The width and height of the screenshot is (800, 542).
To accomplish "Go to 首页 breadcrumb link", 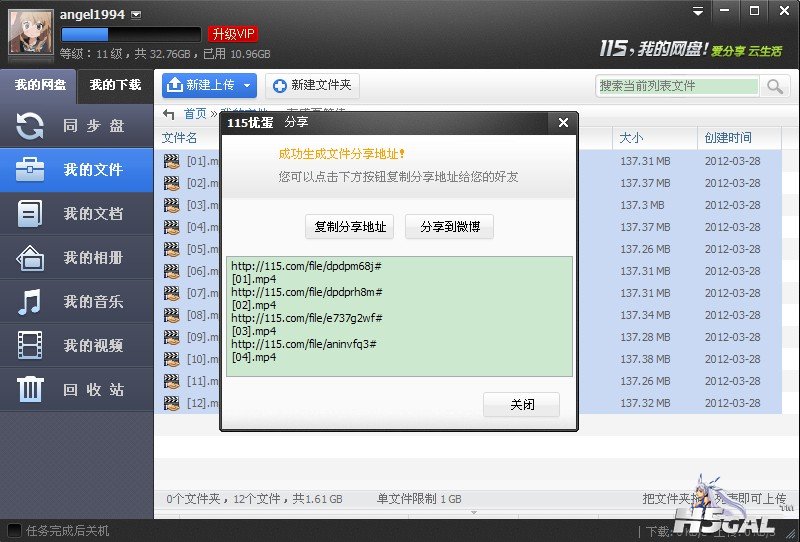I will pos(195,114).
